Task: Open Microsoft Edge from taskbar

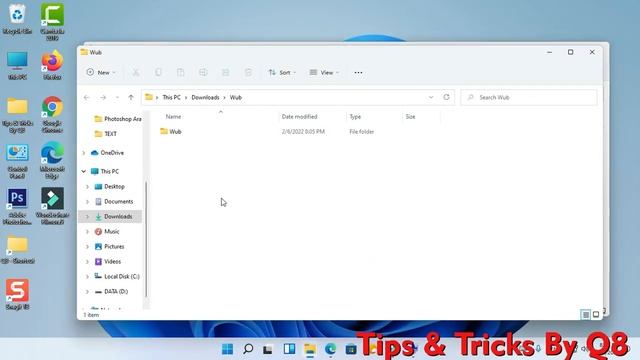Action: (x=330, y=349)
